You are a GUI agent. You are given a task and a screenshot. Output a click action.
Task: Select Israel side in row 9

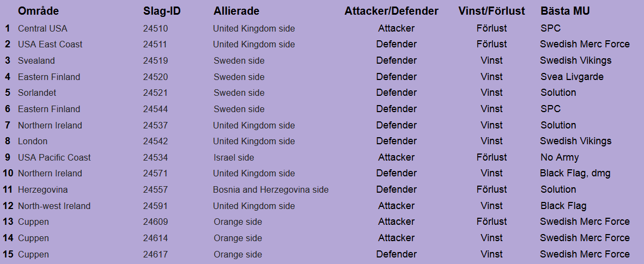234,158
